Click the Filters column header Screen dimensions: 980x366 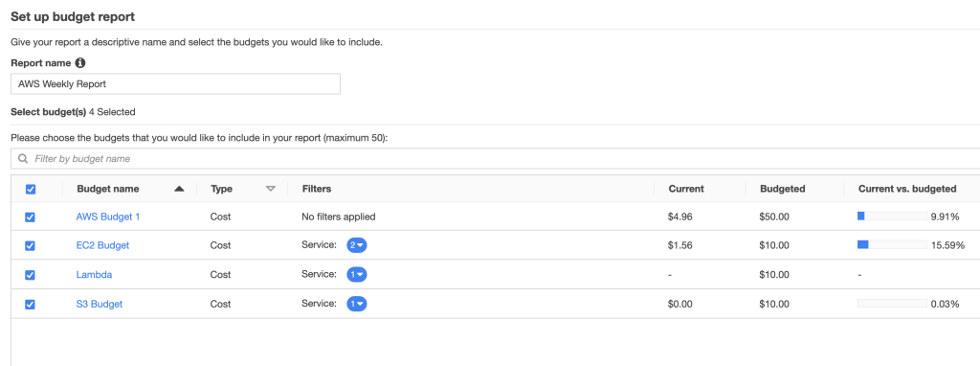(x=316, y=189)
